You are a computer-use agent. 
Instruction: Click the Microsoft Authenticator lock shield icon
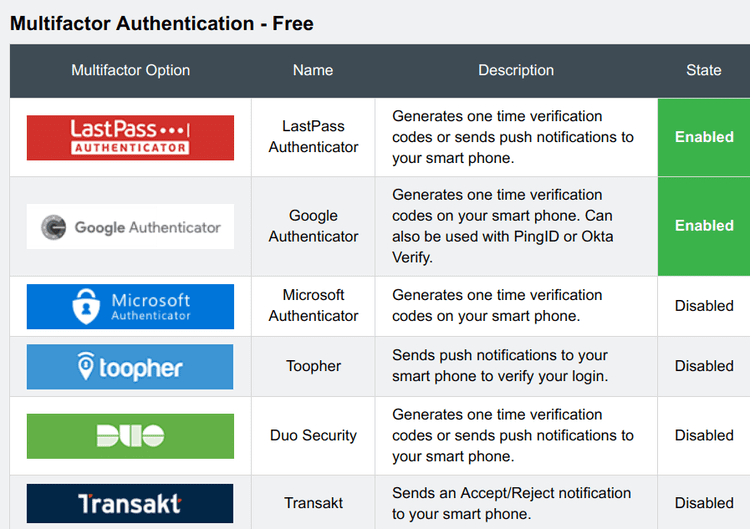pyautogui.click(x=86, y=306)
